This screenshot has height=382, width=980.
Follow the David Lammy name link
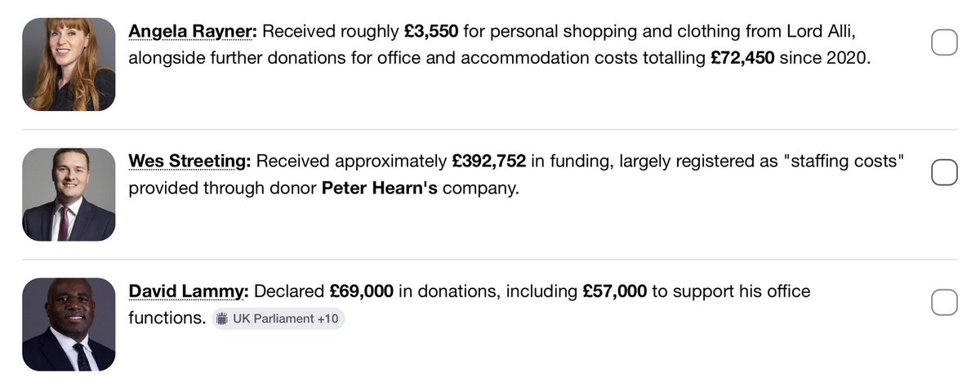point(189,291)
